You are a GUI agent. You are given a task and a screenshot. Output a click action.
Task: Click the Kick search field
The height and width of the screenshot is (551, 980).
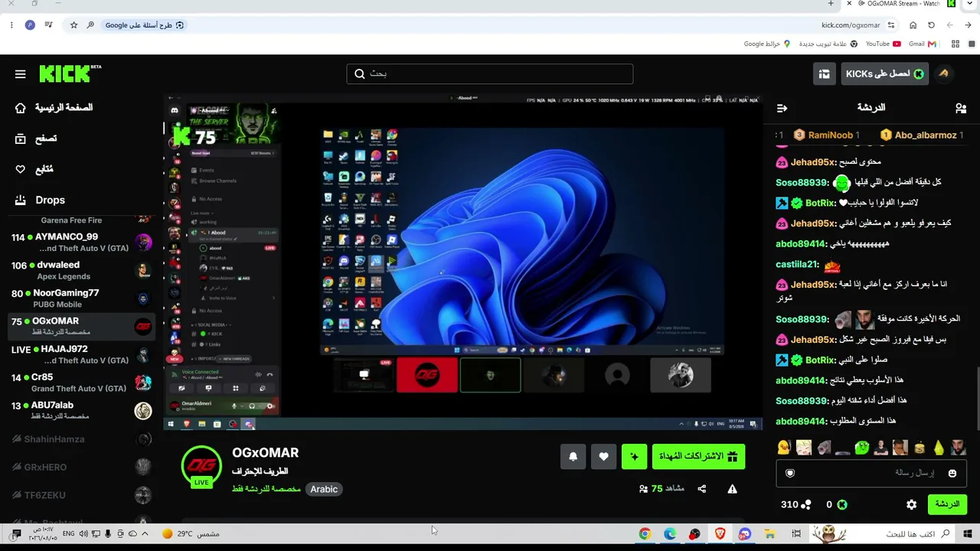click(490, 73)
